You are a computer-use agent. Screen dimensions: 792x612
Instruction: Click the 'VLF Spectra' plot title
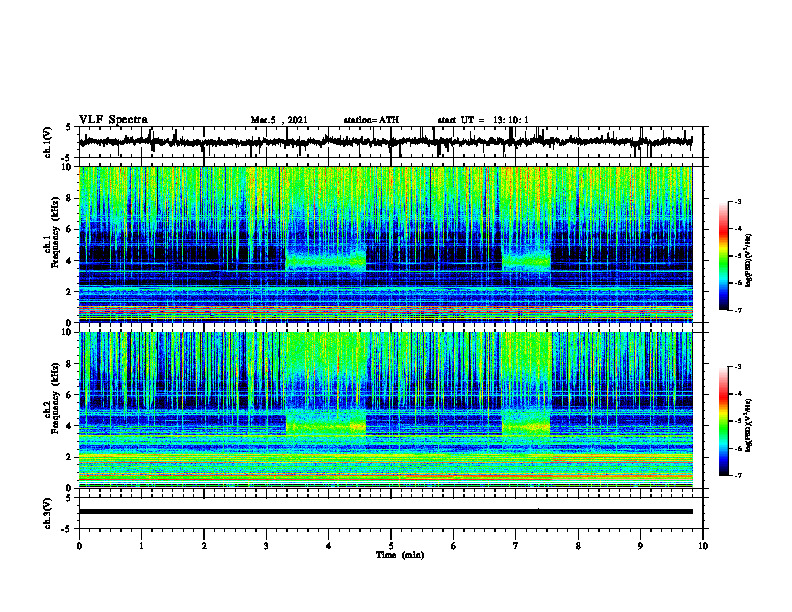tap(113, 120)
